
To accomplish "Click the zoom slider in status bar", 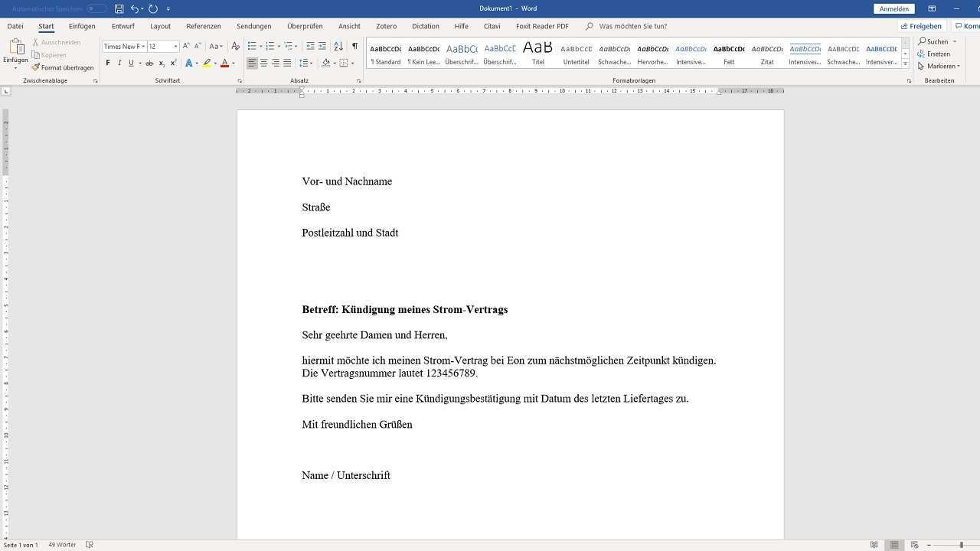I will 961,545.
